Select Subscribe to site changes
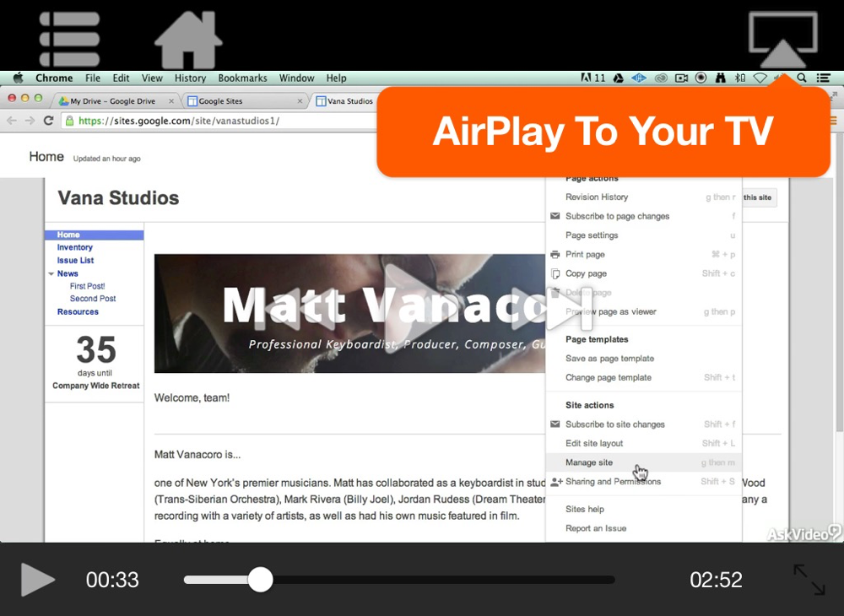The image size is (844, 616). click(644, 424)
